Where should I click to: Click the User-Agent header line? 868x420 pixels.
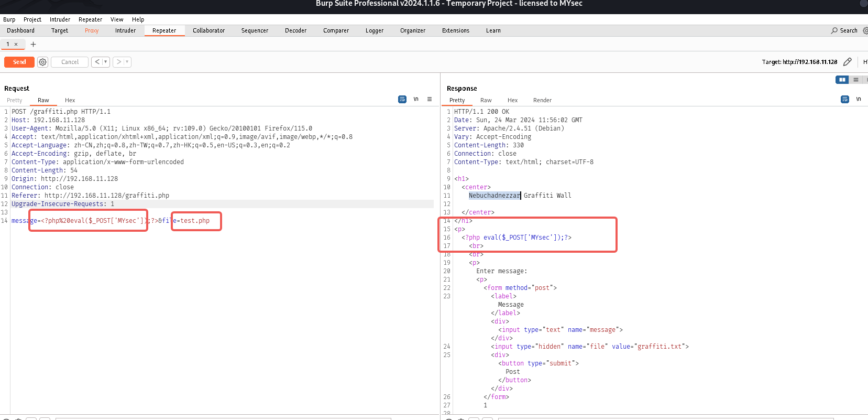tap(162, 128)
